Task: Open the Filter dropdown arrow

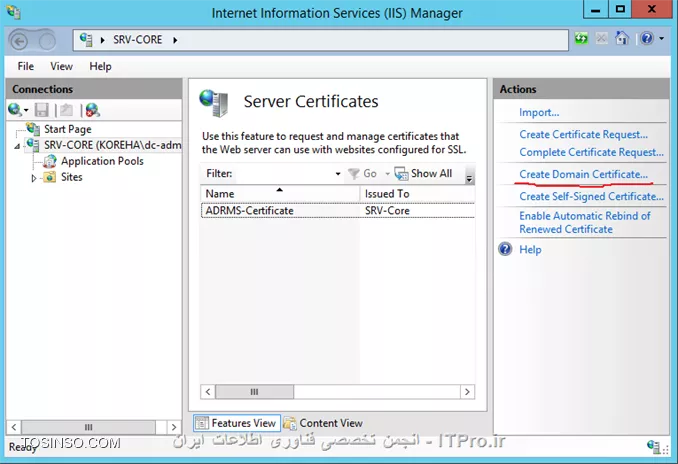Action: tap(338, 173)
